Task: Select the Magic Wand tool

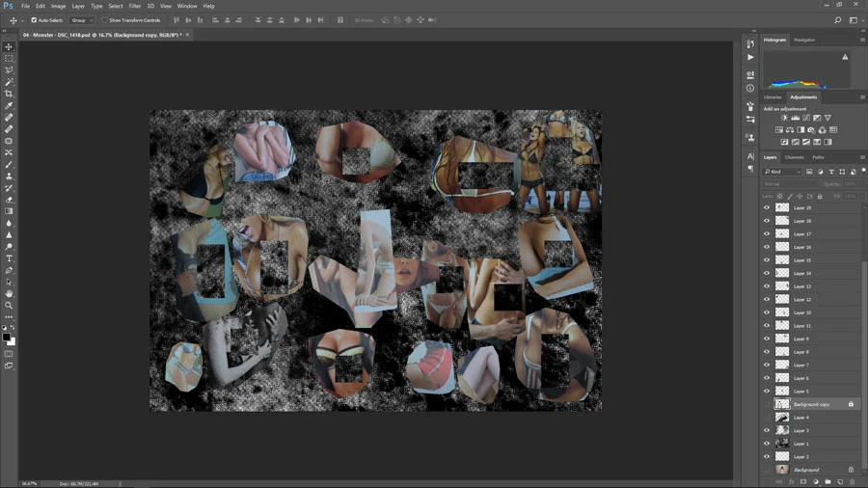Action: (x=9, y=82)
